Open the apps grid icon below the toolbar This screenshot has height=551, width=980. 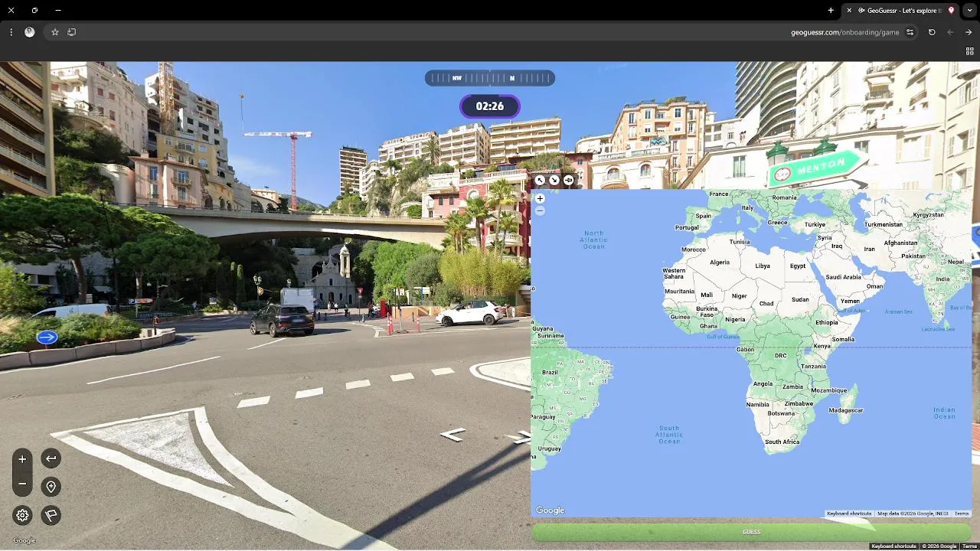(969, 51)
